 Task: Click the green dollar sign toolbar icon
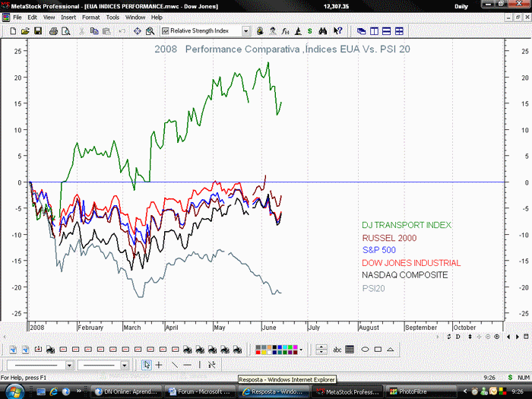click(310, 31)
